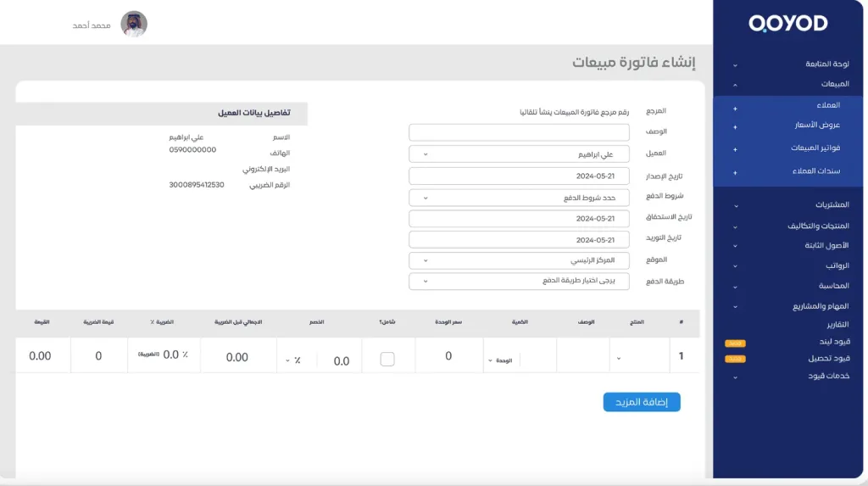Toggle the شامل؟ tax-inclusive checkbox
The image size is (868, 486).
tap(387, 359)
